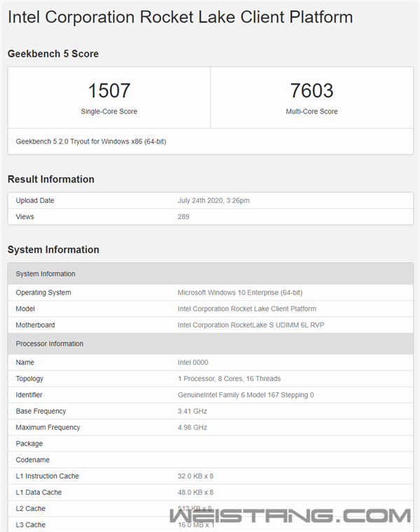Image resolution: width=420 pixels, height=532 pixels.
Task: Click the L3 Cache label
Action: click(31, 525)
